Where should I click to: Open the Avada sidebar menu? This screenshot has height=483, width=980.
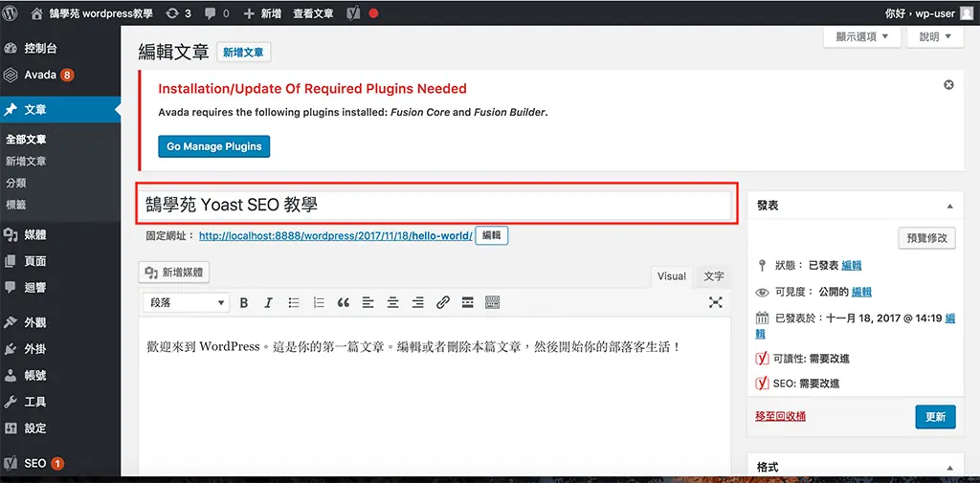point(60,75)
